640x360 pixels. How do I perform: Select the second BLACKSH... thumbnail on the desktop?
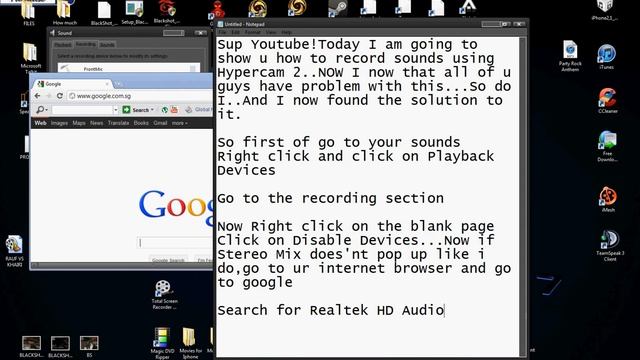[60, 347]
